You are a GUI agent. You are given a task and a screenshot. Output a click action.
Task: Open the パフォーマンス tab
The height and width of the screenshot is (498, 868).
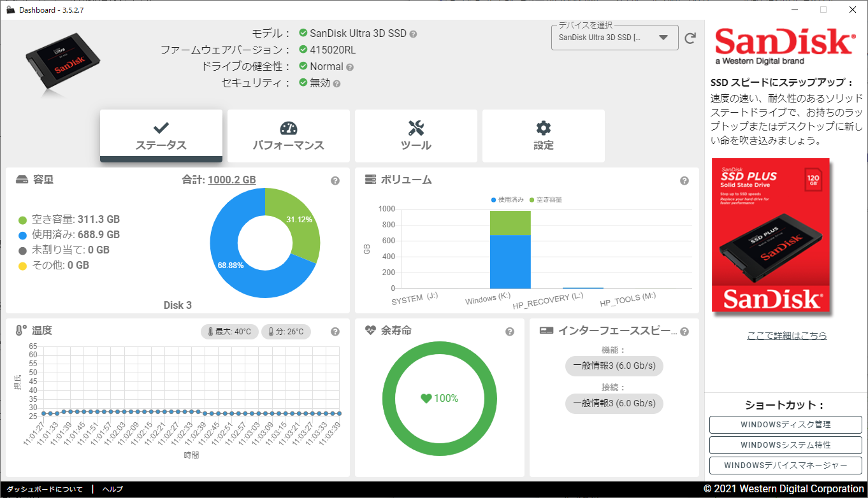click(x=289, y=136)
